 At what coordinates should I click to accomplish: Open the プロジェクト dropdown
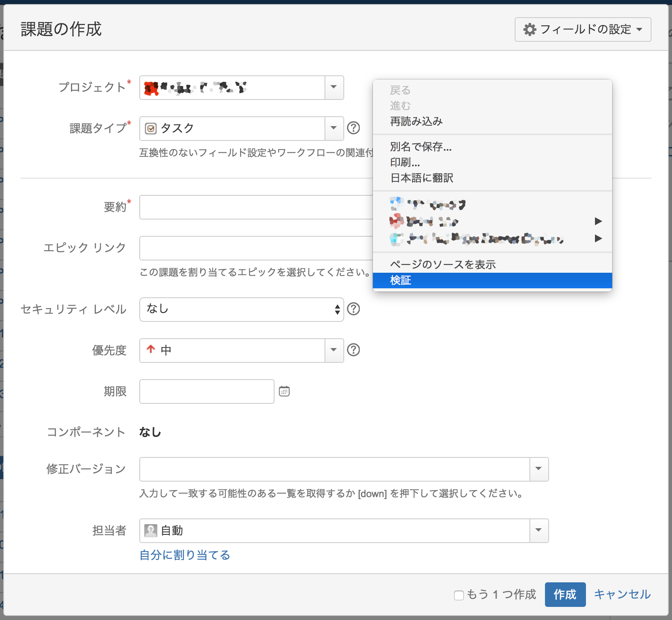[x=333, y=88]
